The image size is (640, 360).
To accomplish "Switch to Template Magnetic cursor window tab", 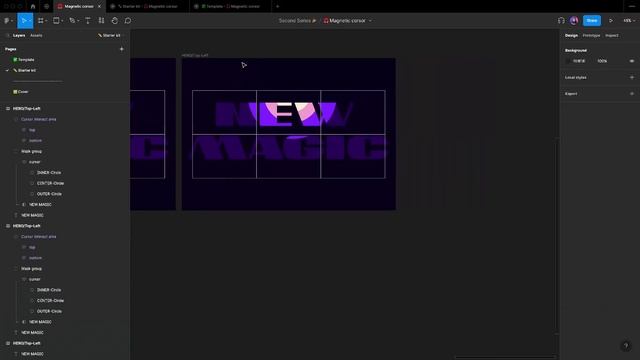I will 232,6.
